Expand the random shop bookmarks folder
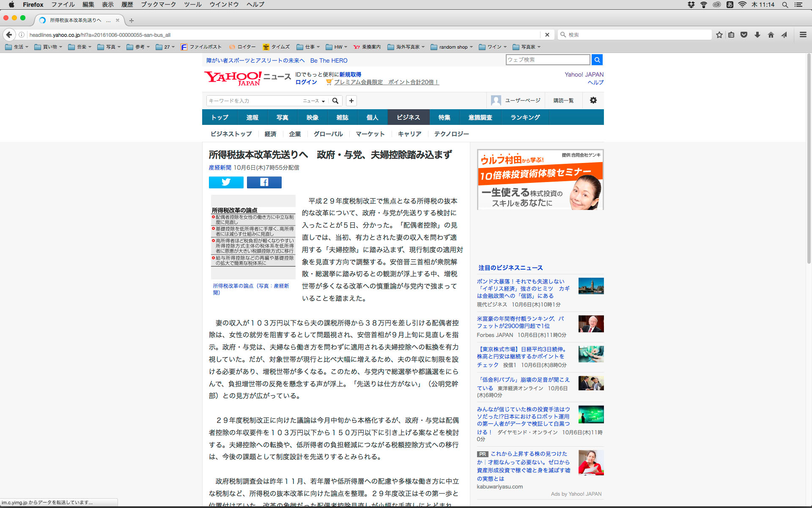 coord(452,47)
